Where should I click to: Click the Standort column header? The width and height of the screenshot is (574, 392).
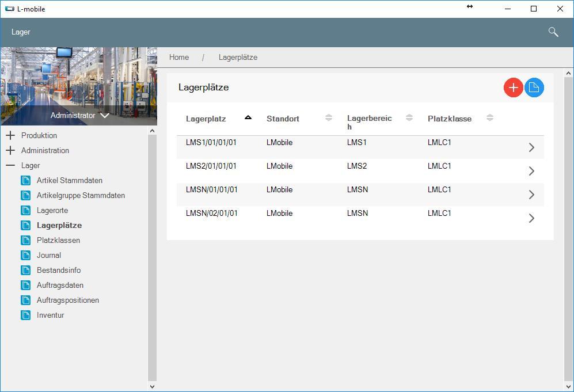click(x=283, y=119)
